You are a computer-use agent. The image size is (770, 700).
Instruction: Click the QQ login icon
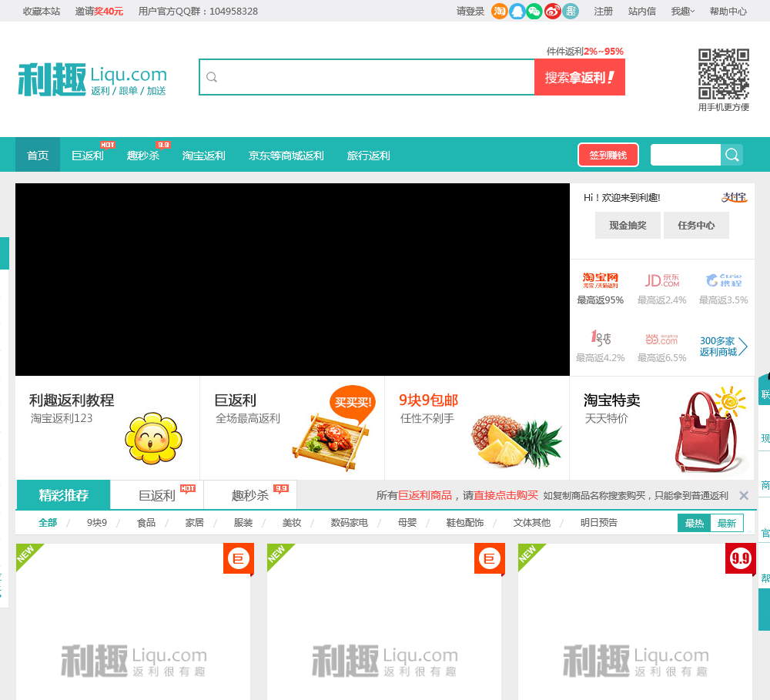(x=517, y=12)
